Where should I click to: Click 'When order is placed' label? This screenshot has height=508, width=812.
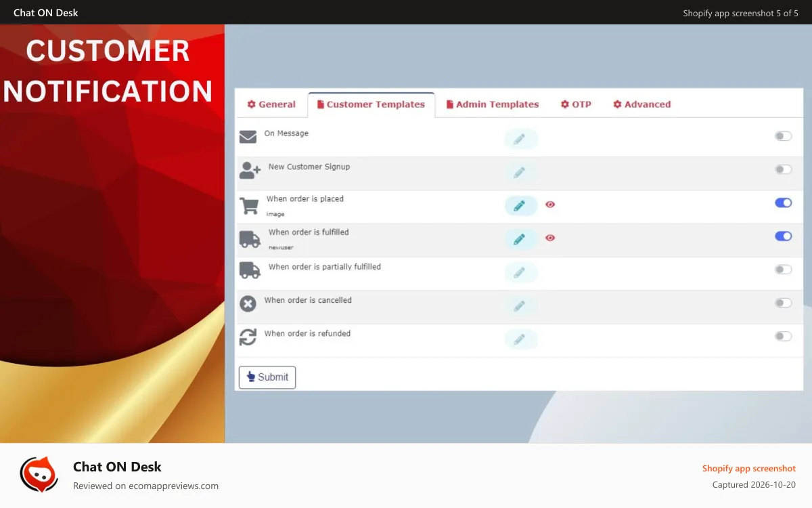[x=305, y=199]
